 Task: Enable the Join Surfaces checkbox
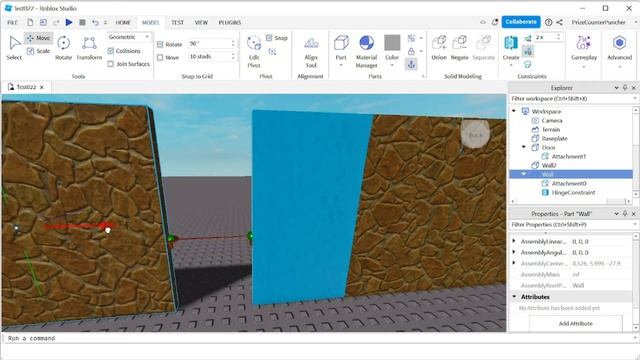tap(111, 64)
